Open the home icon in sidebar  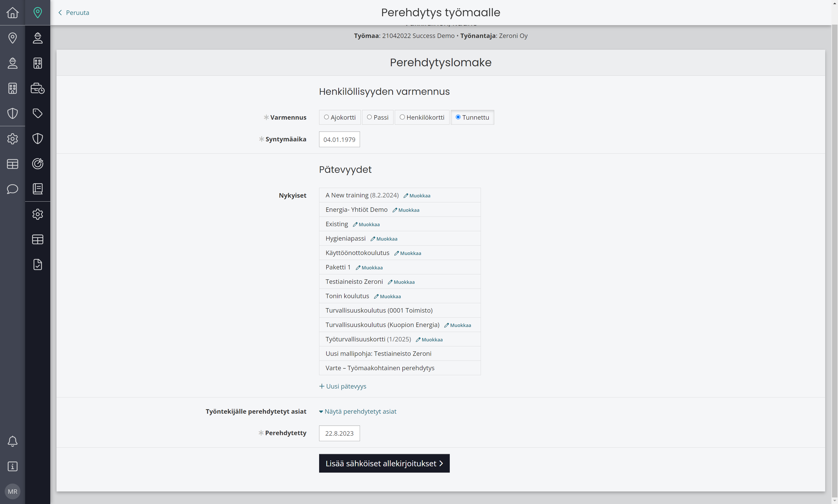[x=13, y=13]
